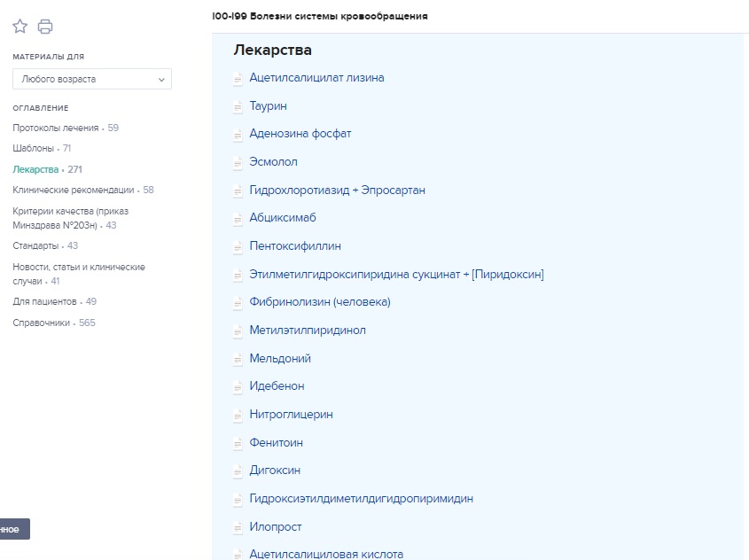Select Шаблоны in table of contents
This screenshot has height=560, width=749.
point(34,148)
